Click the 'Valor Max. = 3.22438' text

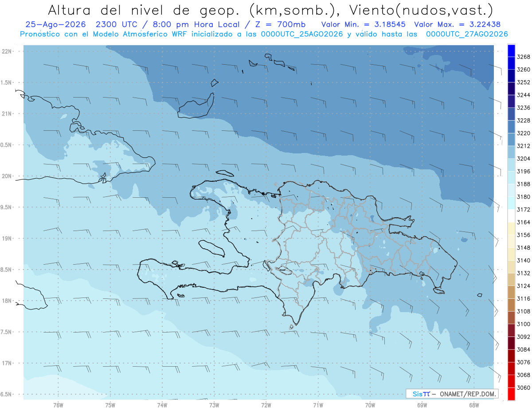coord(458,24)
